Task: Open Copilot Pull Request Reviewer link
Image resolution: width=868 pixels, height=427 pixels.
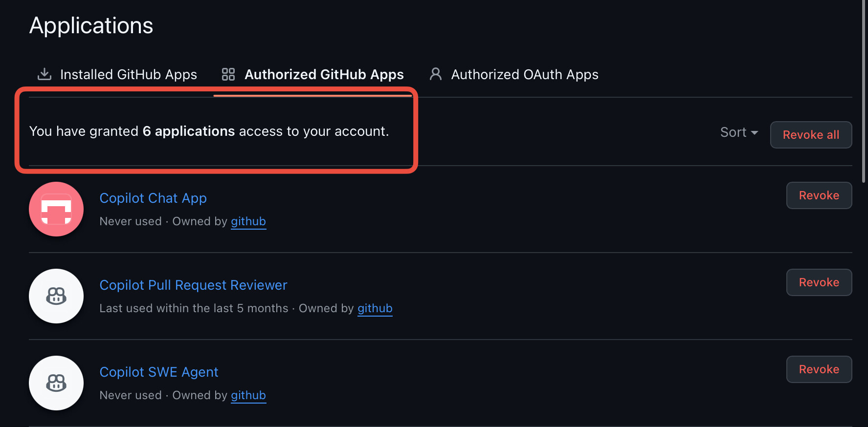Action: pyautogui.click(x=193, y=285)
